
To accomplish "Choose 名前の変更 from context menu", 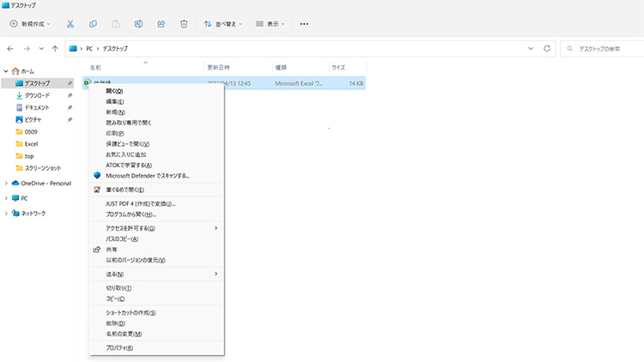I will point(124,334).
